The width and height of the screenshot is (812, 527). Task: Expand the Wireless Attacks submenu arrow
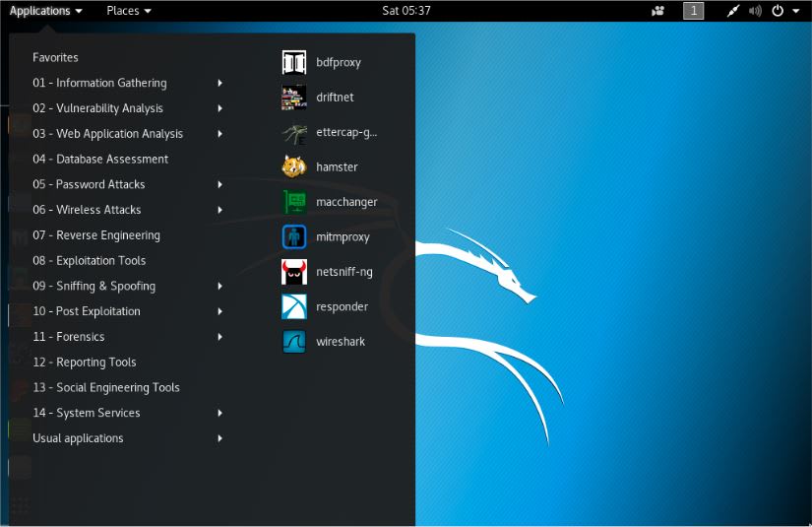(x=220, y=210)
